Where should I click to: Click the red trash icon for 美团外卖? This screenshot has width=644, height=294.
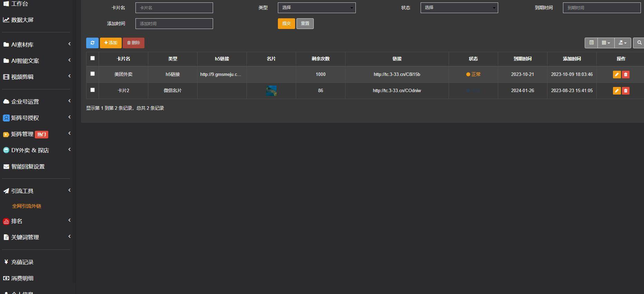(626, 75)
